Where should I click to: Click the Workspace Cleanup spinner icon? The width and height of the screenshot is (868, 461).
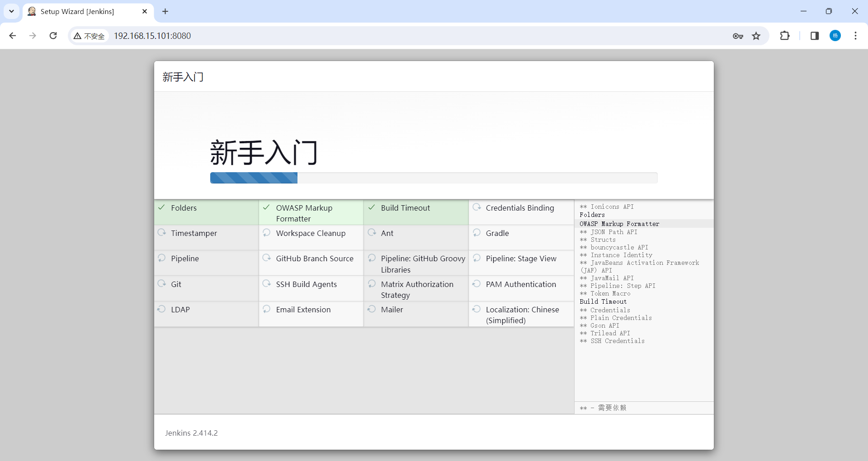266,233
